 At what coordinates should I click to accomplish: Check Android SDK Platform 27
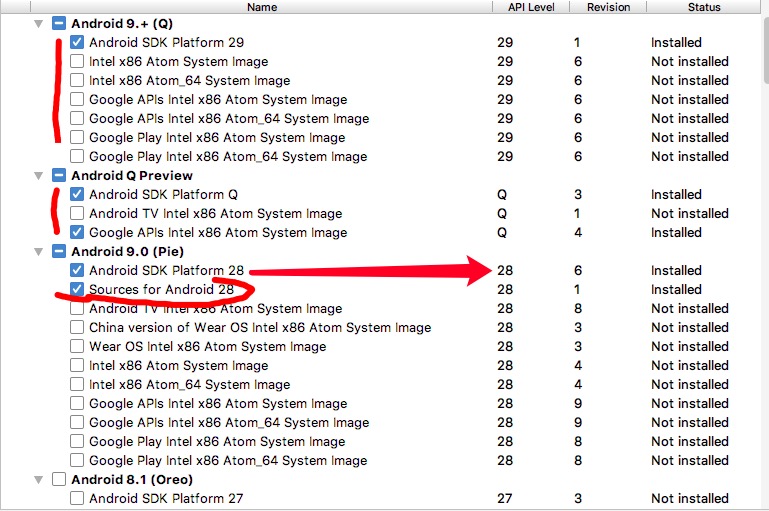tap(77, 498)
